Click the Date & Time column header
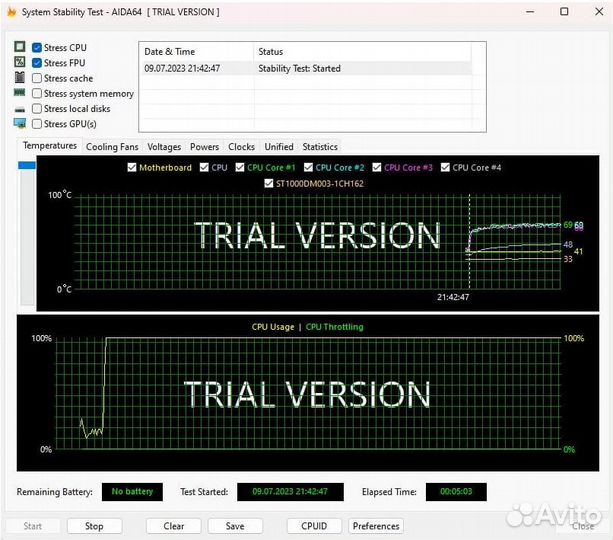Image resolution: width=613 pixels, height=540 pixels. (x=196, y=52)
